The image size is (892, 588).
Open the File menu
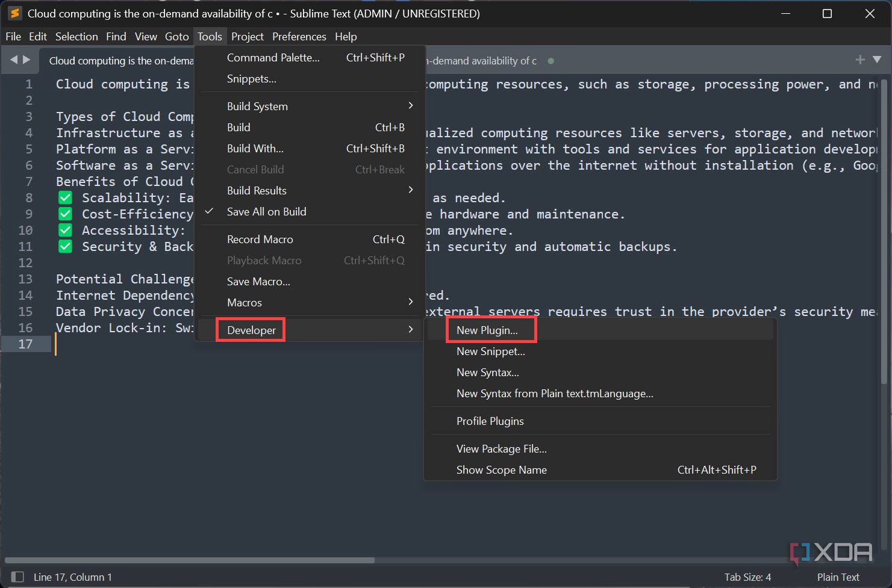point(13,37)
